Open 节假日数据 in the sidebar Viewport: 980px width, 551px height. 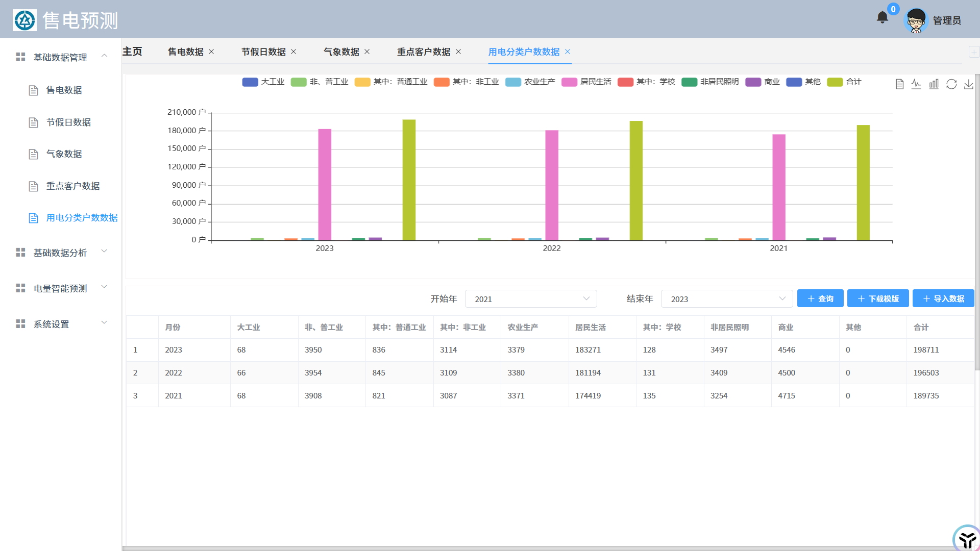click(68, 122)
